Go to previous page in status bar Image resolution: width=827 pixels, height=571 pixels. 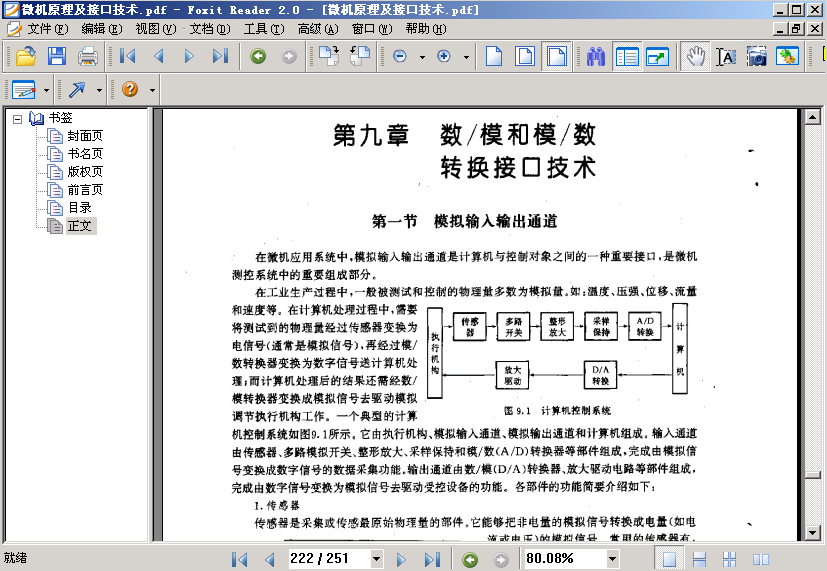[270, 559]
